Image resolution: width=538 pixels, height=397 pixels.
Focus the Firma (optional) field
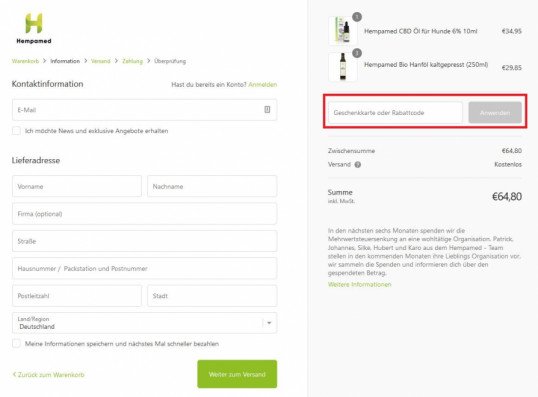144,214
